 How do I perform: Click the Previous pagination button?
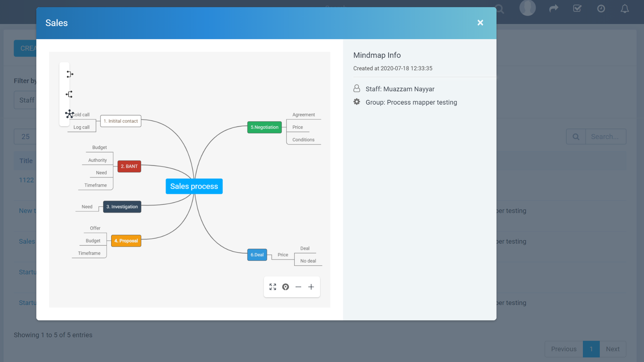pos(563,349)
